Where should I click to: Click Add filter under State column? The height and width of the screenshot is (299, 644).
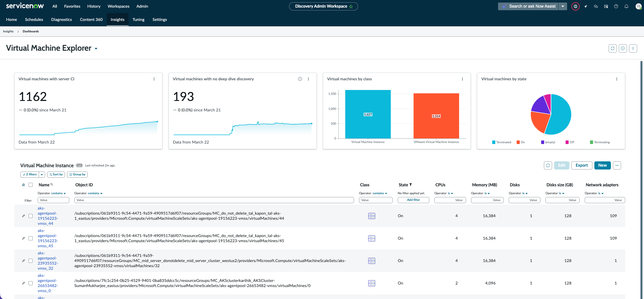[414, 200]
